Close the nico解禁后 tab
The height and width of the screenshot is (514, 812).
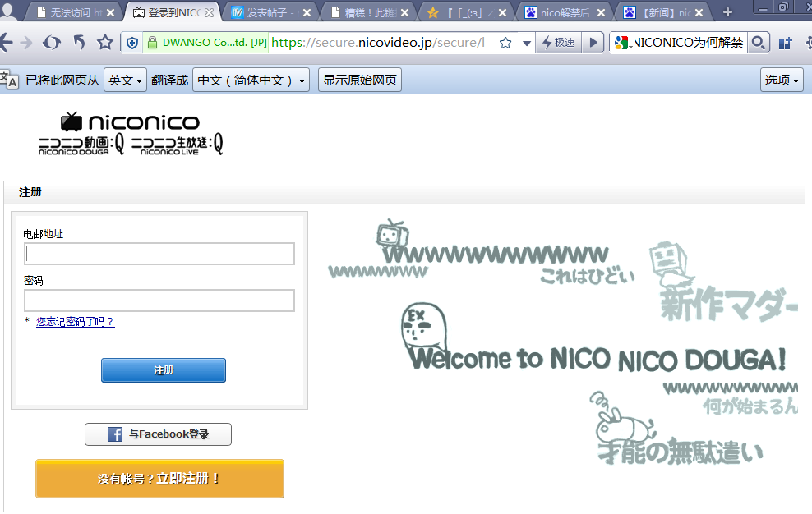click(601, 13)
